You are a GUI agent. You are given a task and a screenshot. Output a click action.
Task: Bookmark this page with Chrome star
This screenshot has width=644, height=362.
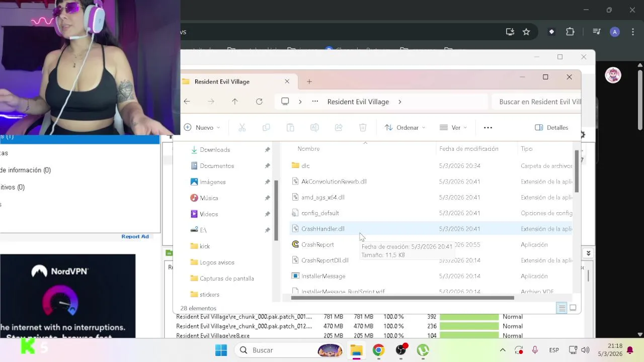click(526, 32)
